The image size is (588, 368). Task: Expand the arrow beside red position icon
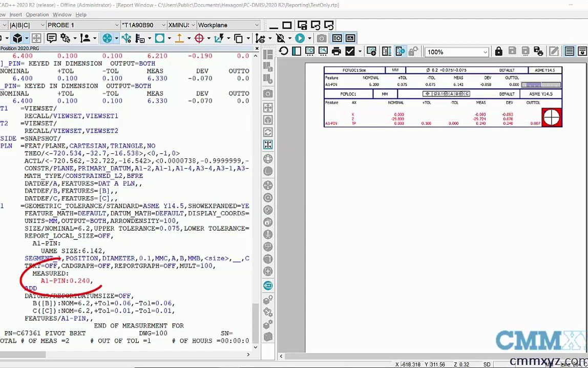(x=209, y=38)
